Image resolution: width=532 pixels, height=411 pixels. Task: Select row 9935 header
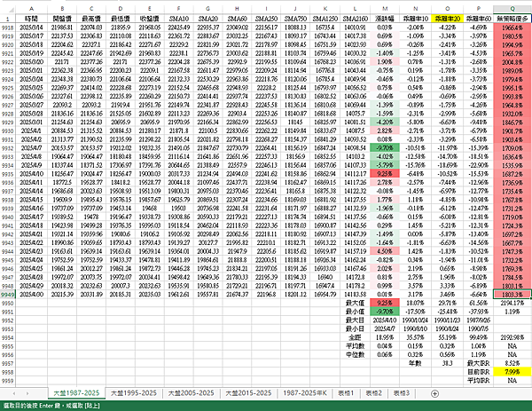7,174
